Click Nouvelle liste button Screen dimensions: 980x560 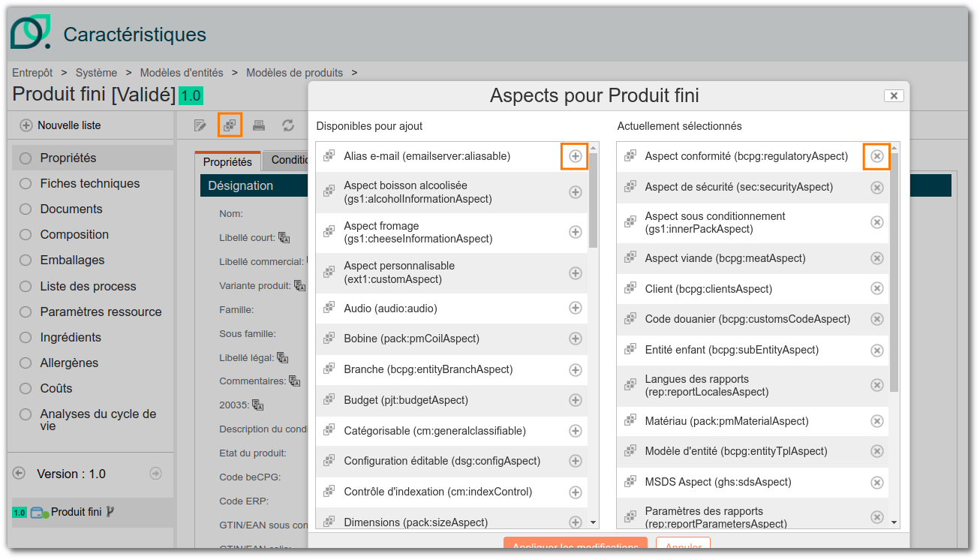(60, 125)
